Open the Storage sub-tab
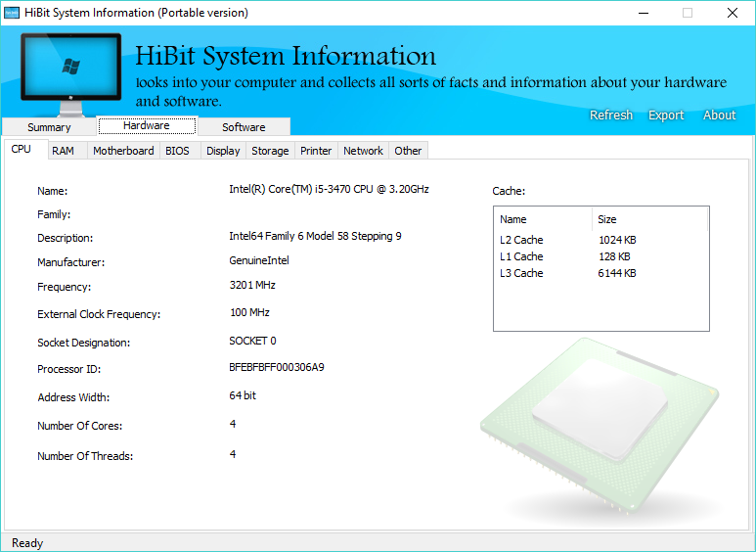 [270, 151]
